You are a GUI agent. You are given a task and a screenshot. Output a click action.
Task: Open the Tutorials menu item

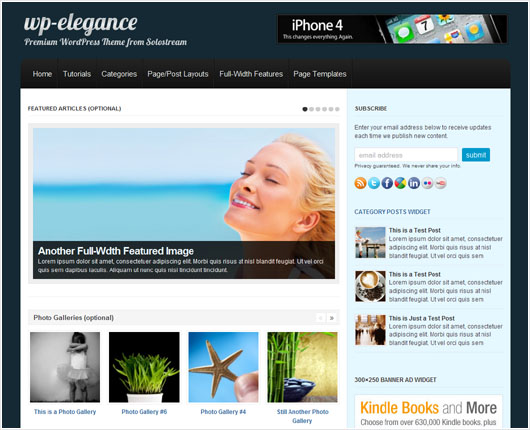(x=77, y=74)
